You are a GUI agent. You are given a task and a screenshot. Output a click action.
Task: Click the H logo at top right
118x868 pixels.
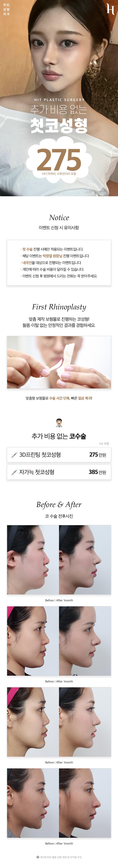click(110, 9)
